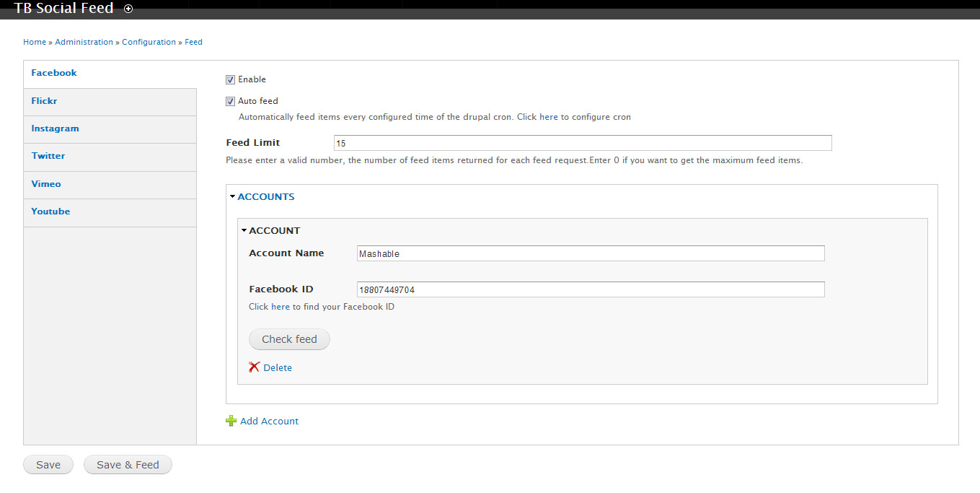The height and width of the screenshot is (493, 980).
Task: Open the 'here' link to configure cron
Action: [549, 117]
